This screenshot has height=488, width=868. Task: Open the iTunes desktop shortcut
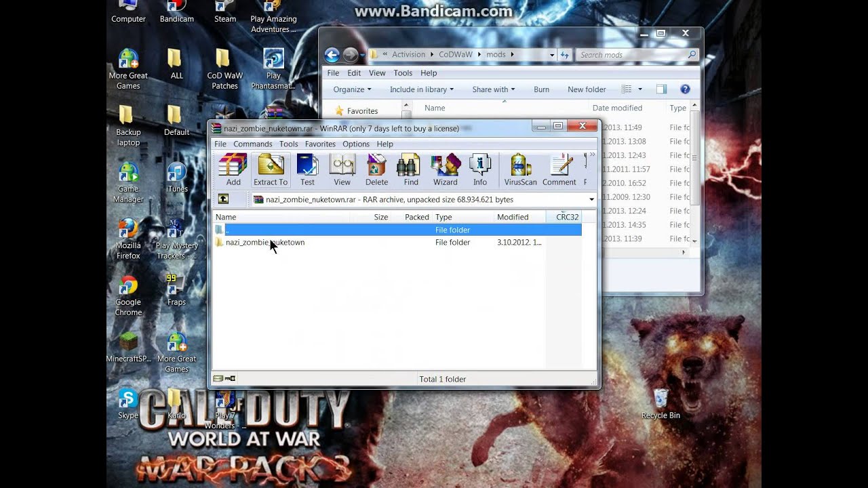(x=176, y=178)
